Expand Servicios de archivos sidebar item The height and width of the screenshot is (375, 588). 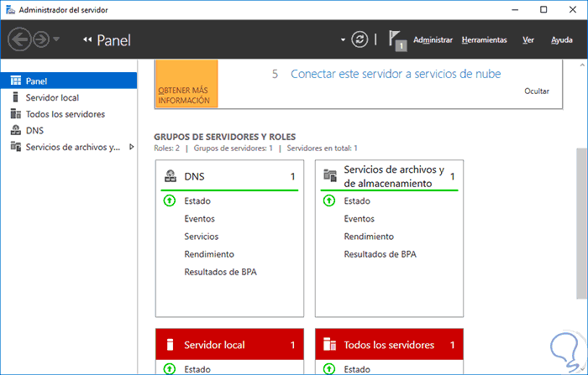(131, 147)
